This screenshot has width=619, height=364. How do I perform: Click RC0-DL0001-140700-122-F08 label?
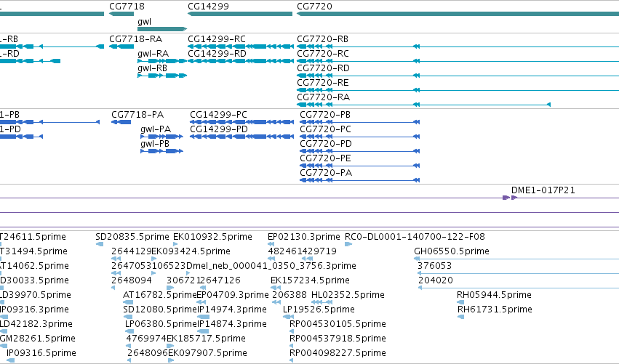[x=415, y=237]
